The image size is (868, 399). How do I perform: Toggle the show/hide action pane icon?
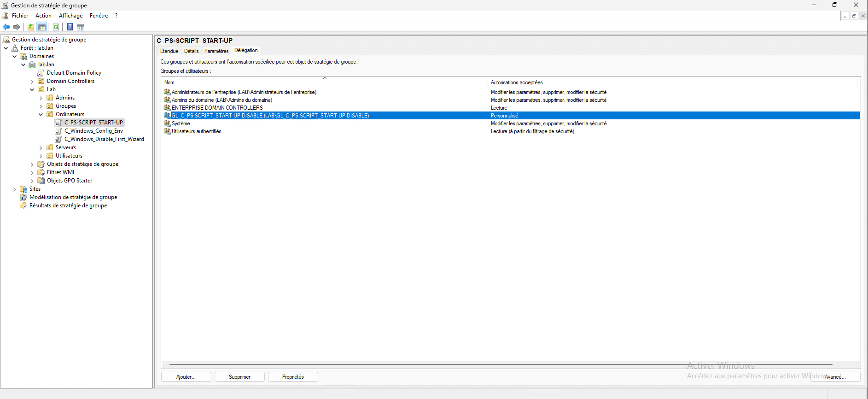(81, 27)
